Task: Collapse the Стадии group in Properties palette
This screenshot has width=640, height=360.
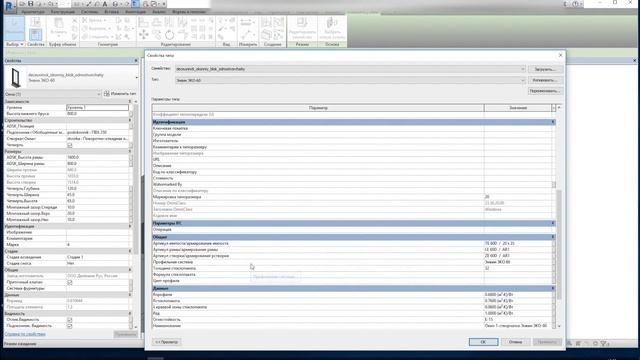Action: pyautogui.click(x=130, y=251)
